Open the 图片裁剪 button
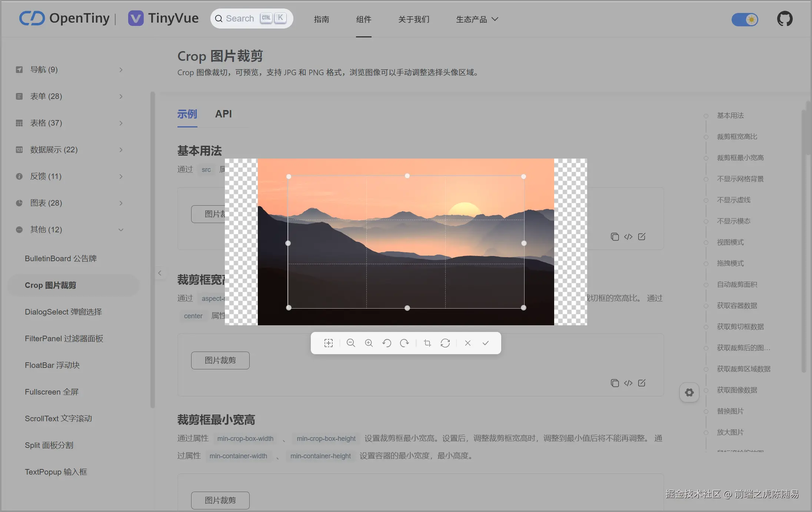 220,360
